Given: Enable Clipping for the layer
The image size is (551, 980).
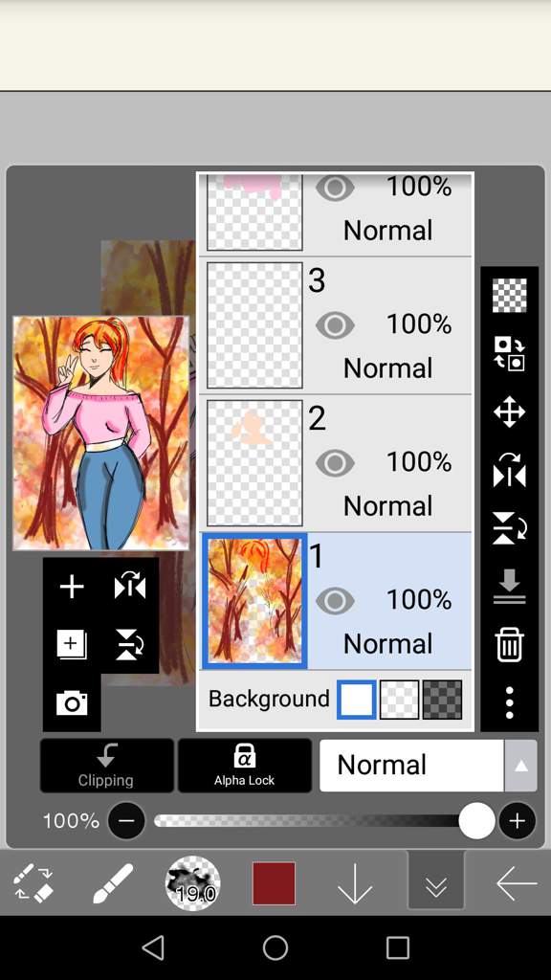Looking at the screenshot, I should click(x=107, y=766).
